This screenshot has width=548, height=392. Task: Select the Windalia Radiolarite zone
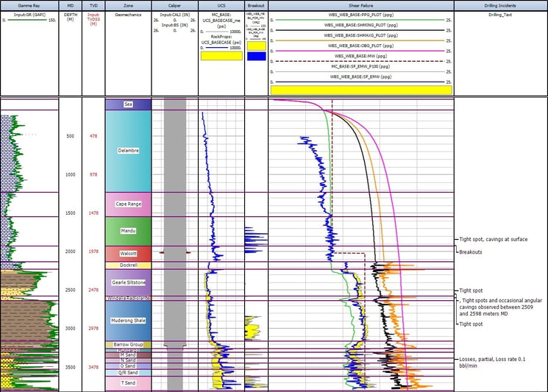pyautogui.click(x=128, y=299)
